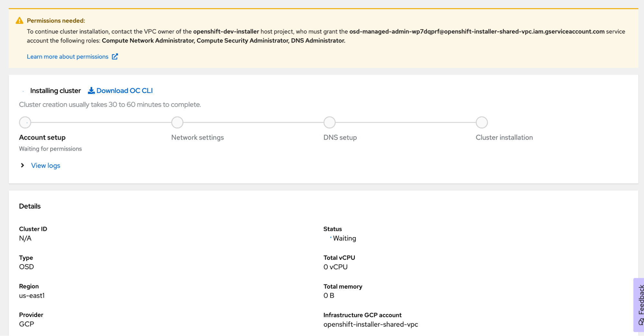644x336 pixels.
Task: Open Learn more about permissions
Action: coord(67,56)
